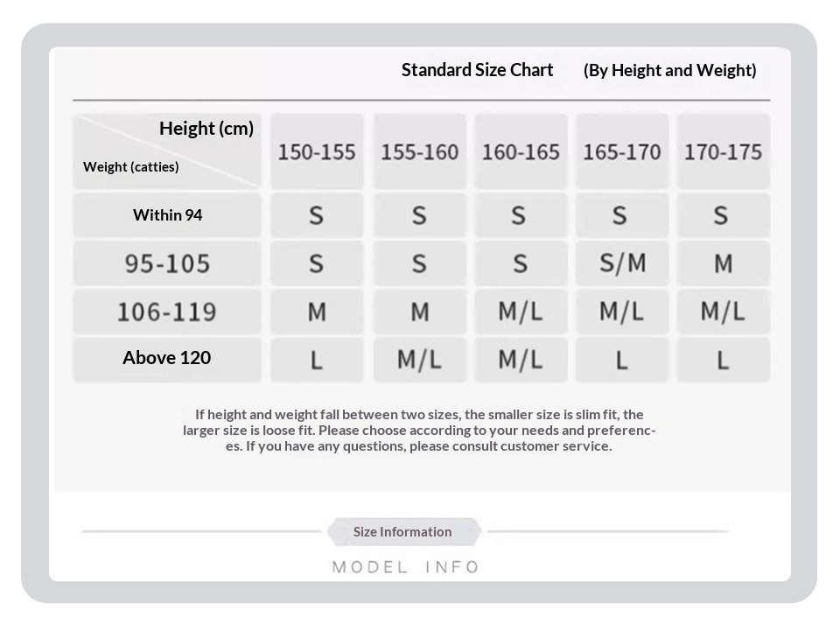The image size is (840, 624).
Task: Select the 150-155 height column header
Action: coord(317,151)
